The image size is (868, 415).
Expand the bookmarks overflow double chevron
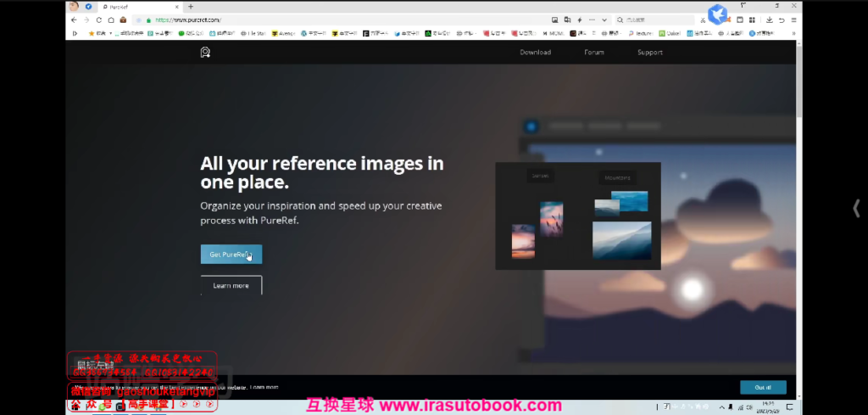tap(793, 33)
